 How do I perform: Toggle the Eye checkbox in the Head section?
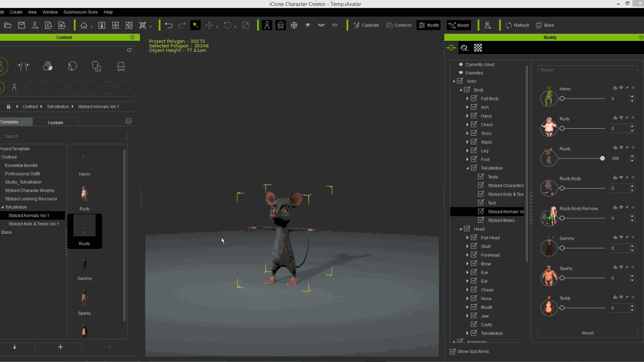tap(474, 273)
